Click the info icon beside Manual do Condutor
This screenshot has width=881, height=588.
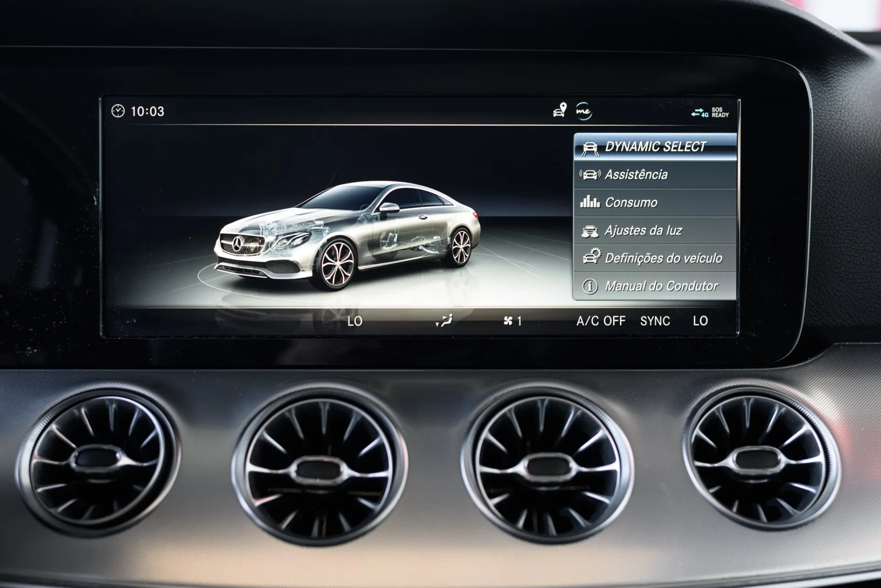(x=590, y=286)
